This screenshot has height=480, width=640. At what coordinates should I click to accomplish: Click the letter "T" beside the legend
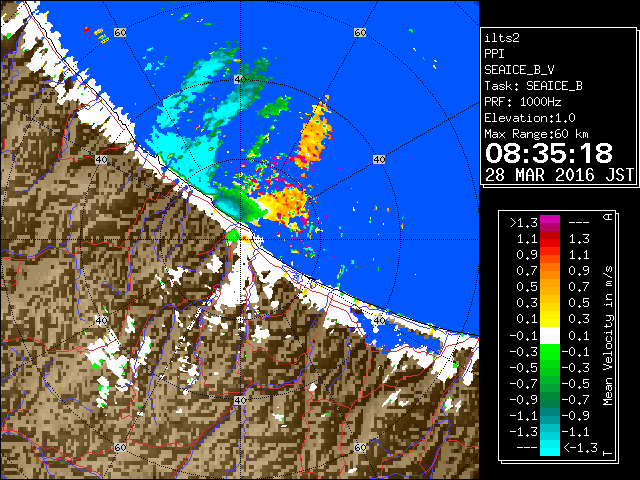(609, 453)
